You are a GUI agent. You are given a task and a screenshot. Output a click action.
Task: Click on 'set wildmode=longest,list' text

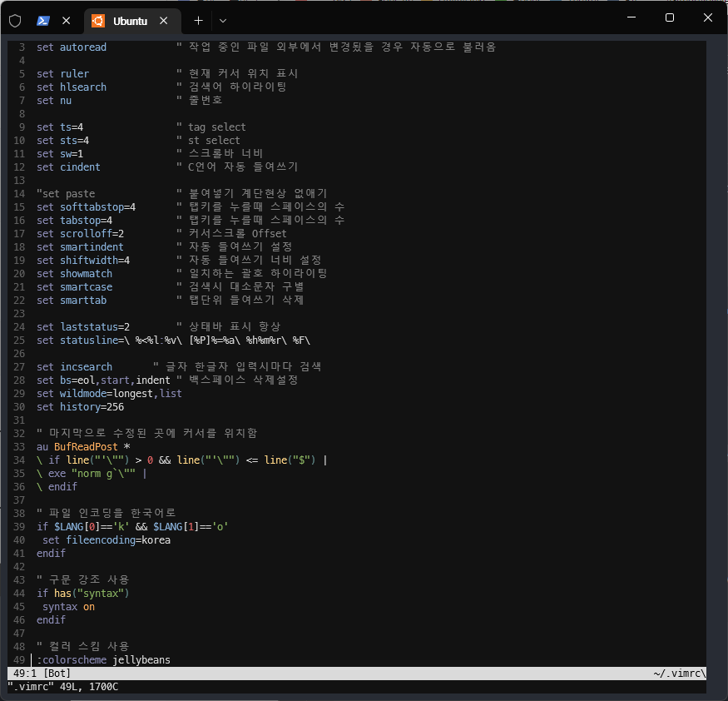[110, 394]
